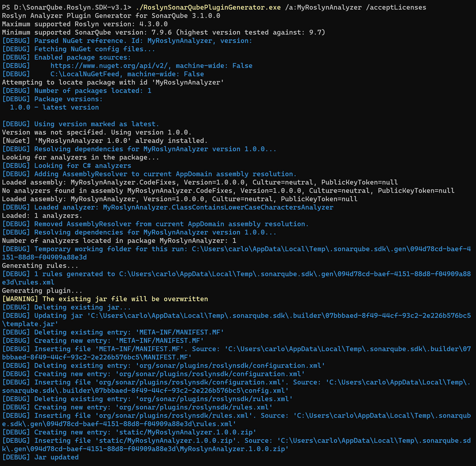Click the PS D:\SonarQube.Roslyn.SDK-v3.1> prompt
This screenshot has height=466, width=476.
coord(67,7)
